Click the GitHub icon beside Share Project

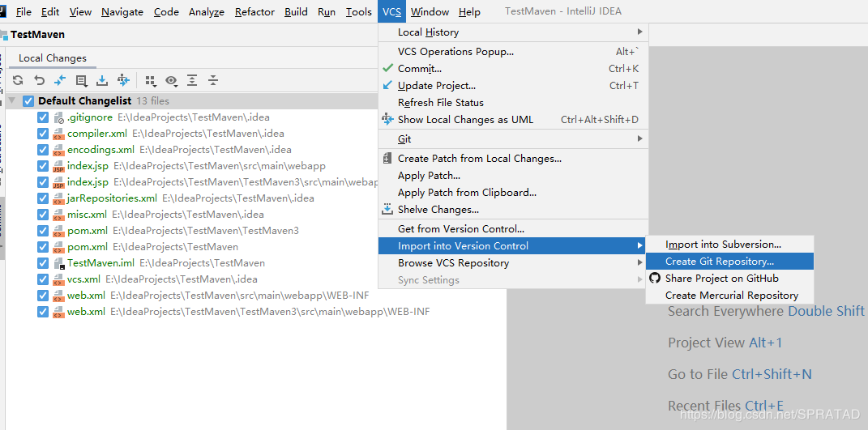click(655, 278)
